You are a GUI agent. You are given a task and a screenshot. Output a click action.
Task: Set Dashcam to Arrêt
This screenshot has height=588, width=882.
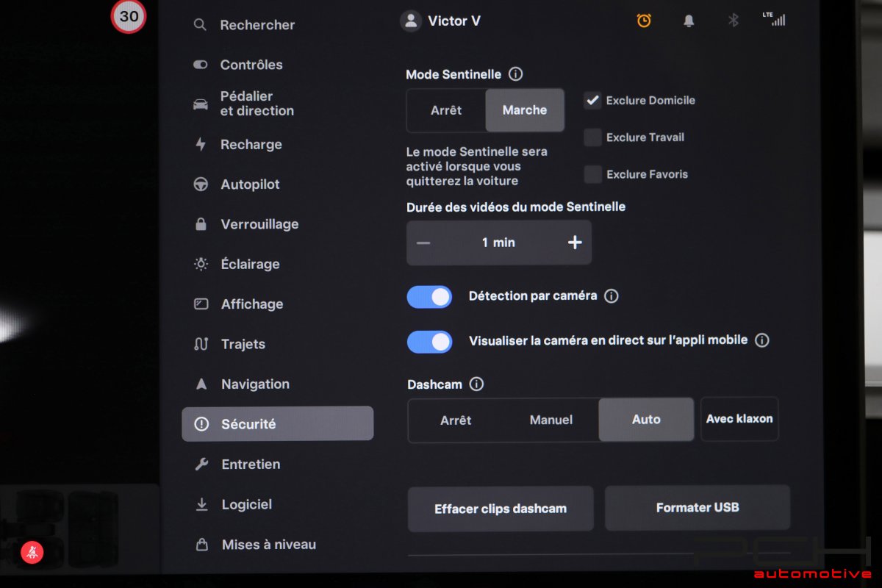[x=456, y=420]
